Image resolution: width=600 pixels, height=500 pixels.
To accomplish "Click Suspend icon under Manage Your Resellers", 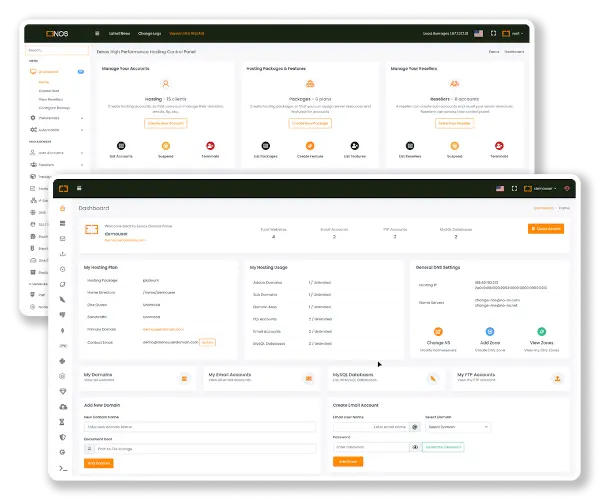I will tap(455, 146).
